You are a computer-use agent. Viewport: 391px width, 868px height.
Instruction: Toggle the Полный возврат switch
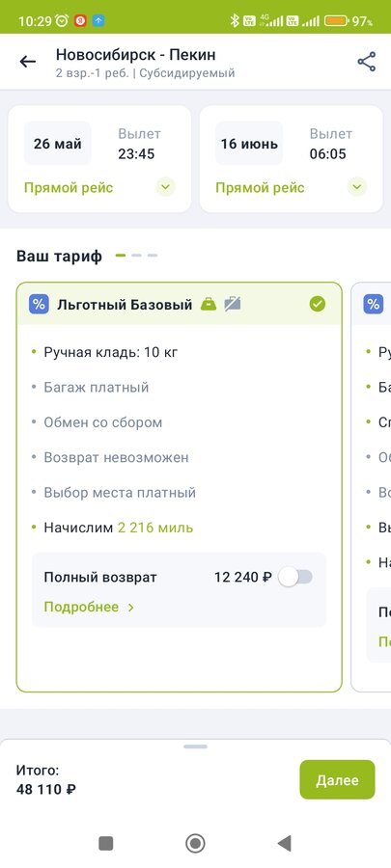(295, 578)
